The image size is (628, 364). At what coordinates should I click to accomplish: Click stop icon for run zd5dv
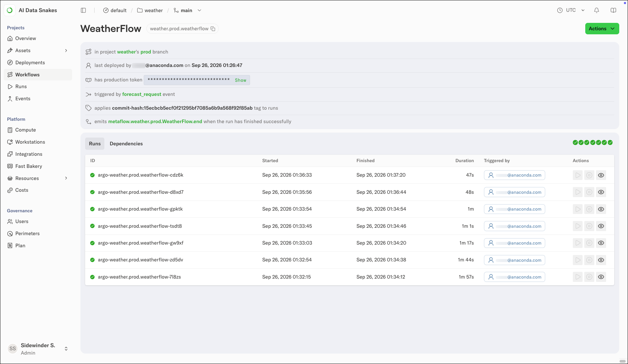point(589,260)
